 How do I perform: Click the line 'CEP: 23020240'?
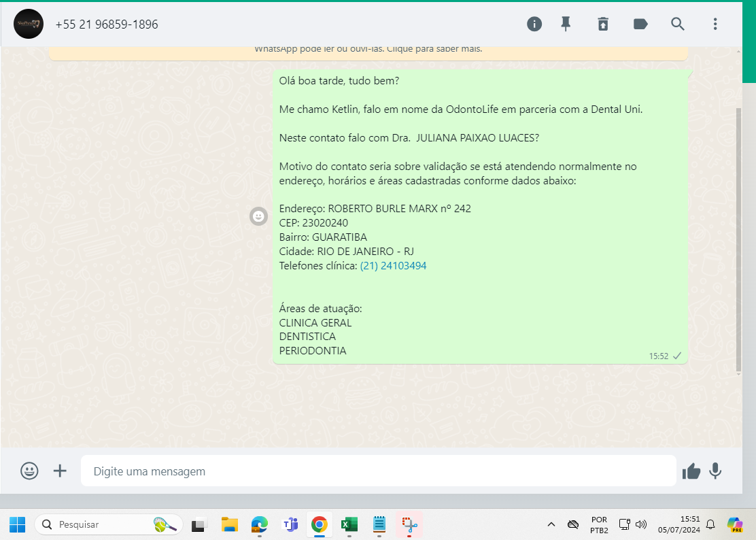[x=313, y=223]
